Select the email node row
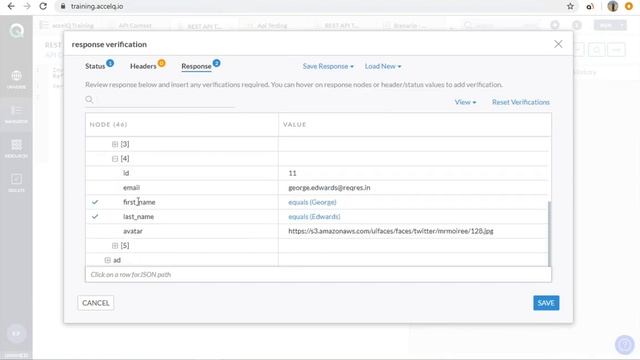The image size is (640, 360). [x=317, y=188]
